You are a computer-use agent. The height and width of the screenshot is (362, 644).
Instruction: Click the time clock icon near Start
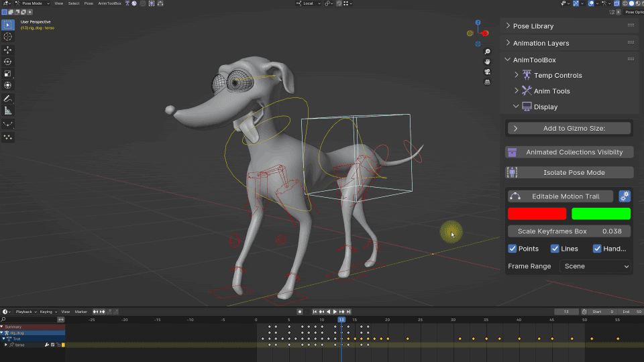[584, 312]
